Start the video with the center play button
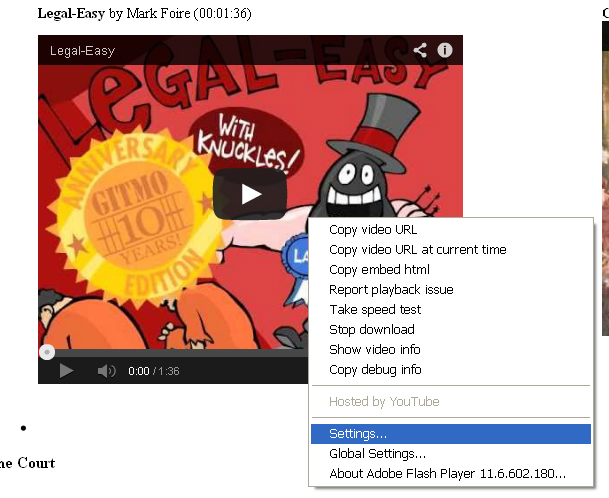 coord(250,194)
